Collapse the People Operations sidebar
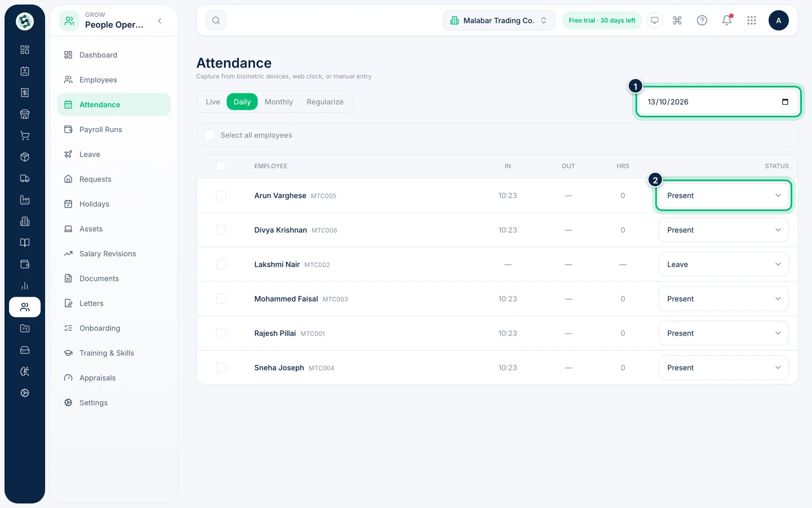 pos(160,21)
